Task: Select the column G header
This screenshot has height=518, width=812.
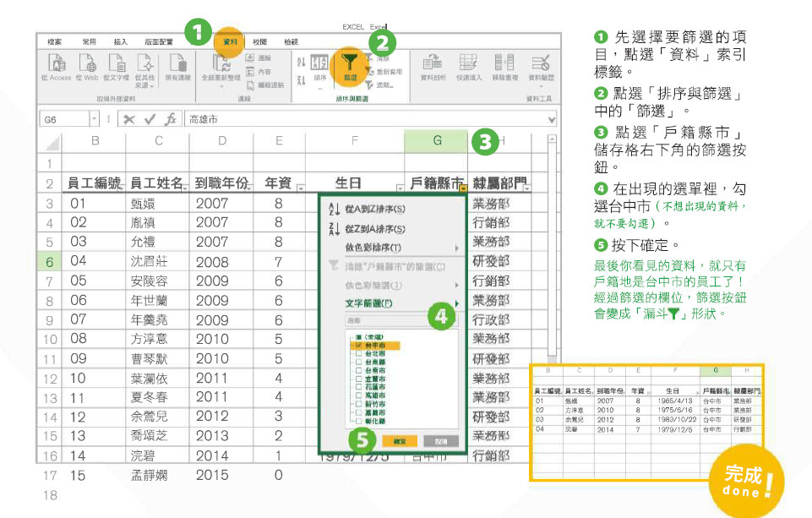Action: click(437, 140)
